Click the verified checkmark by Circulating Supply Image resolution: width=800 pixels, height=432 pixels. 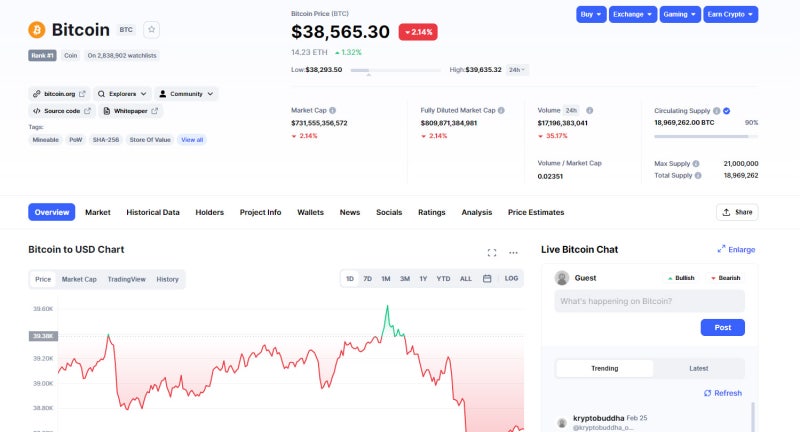(727, 111)
